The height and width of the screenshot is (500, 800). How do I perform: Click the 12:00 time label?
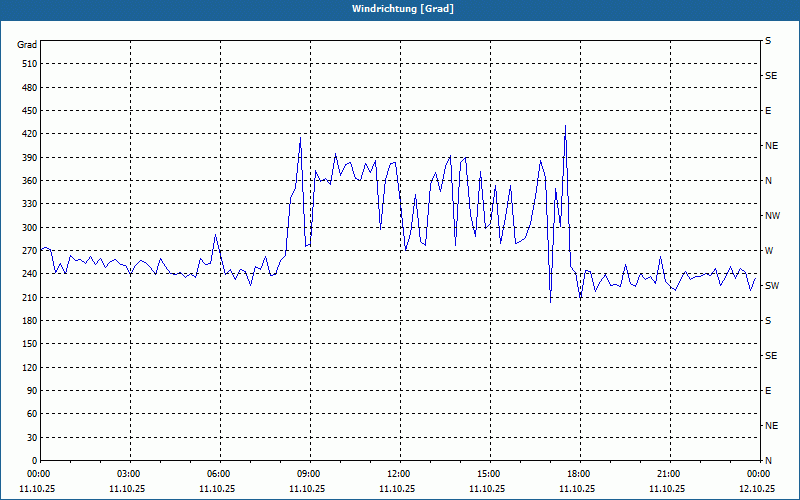(x=397, y=474)
